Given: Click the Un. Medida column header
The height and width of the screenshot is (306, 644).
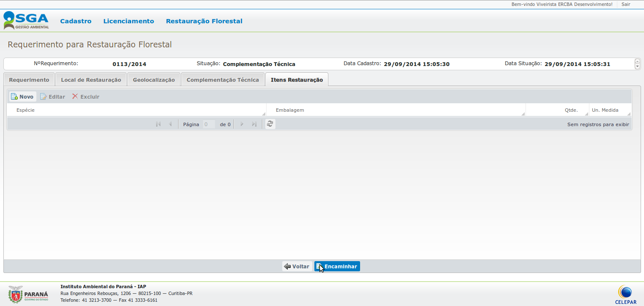Looking at the screenshot, I should coord(610,110).
